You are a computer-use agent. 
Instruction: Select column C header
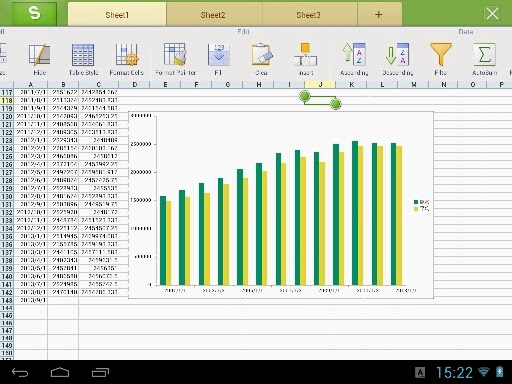pos(99,84)
